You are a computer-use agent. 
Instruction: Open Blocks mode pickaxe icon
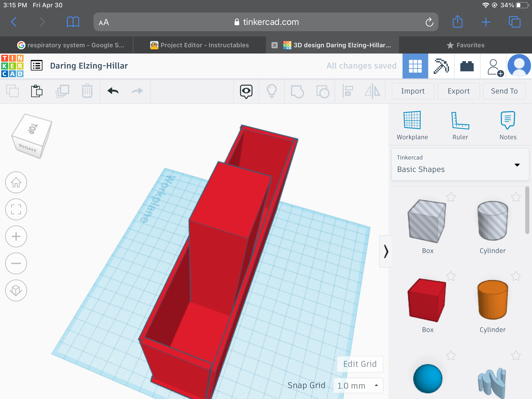click(441, 66)
